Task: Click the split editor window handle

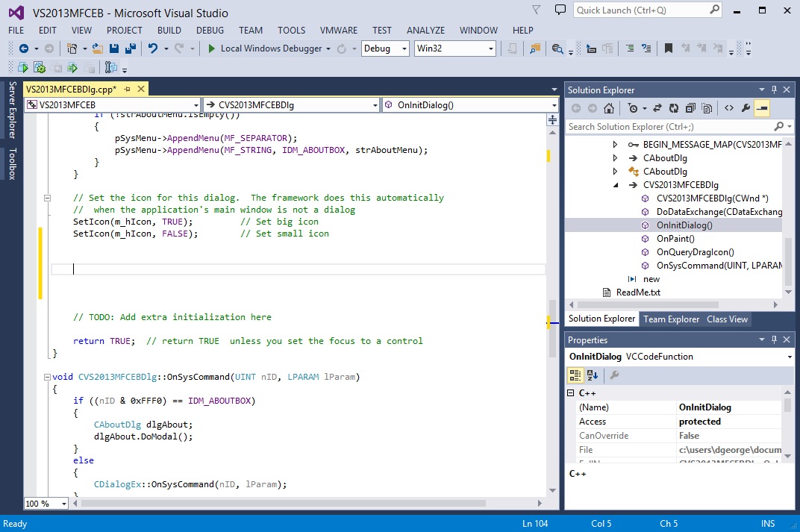Action: (552, 120)
